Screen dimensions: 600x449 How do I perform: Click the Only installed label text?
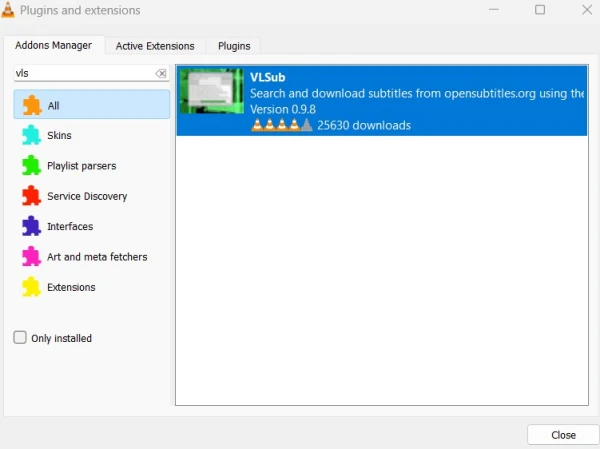62,338
